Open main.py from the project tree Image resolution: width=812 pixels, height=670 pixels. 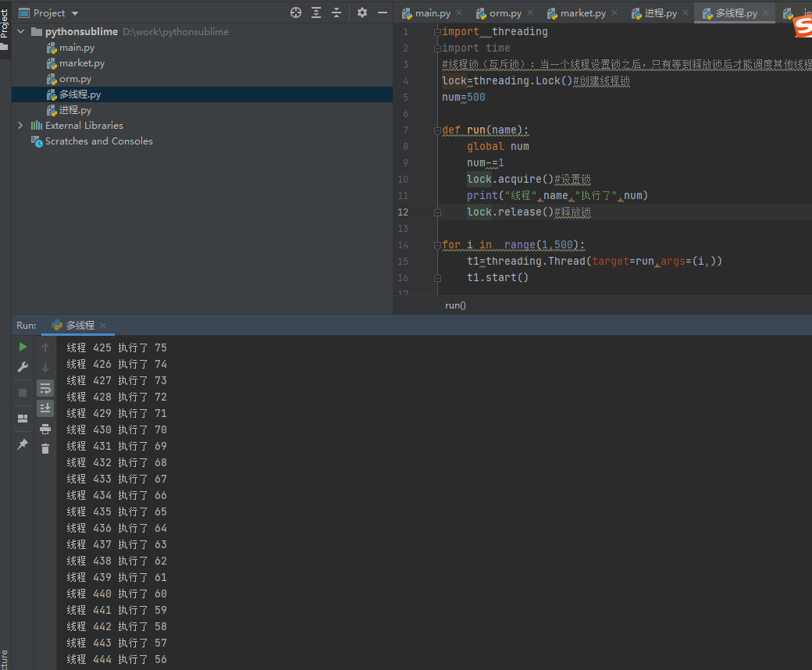pos(77,48)
